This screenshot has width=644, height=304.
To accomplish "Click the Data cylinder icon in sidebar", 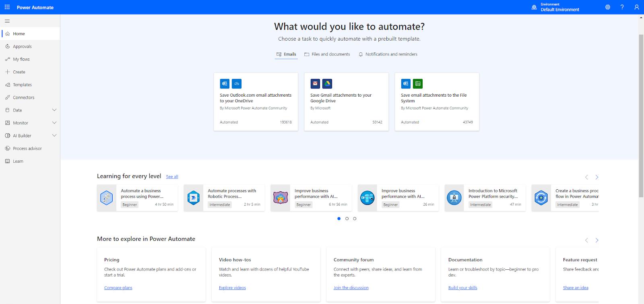I will tap(8, 110).
